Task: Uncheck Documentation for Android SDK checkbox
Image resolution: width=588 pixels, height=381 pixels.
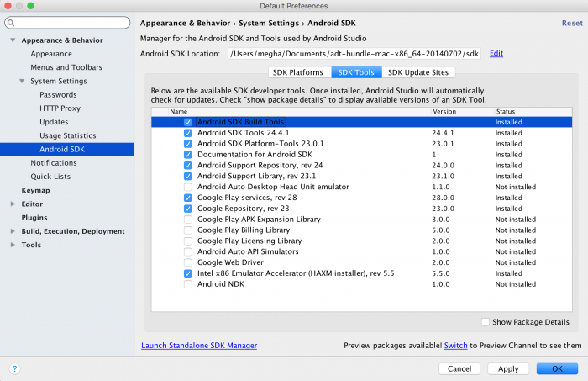Action: pyautogui.click(x=188, y=155)
